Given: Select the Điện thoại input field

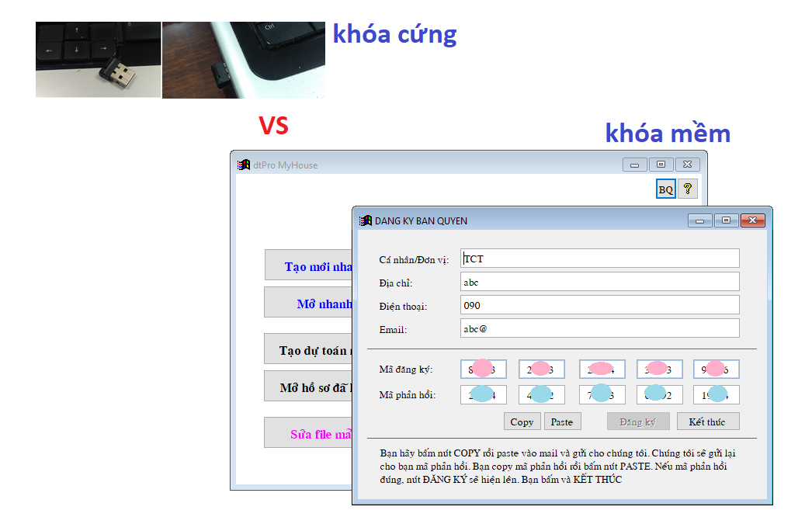Looking at the screenshot, I should pos(599,305).
